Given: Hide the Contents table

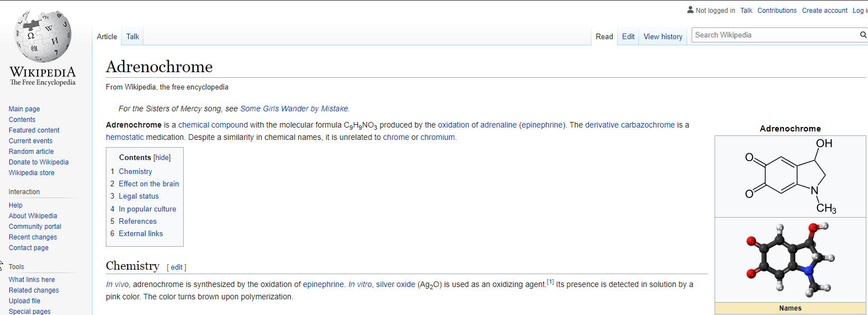Looking at the screenshot, I should pyautogui.click(x=162, y=158).
